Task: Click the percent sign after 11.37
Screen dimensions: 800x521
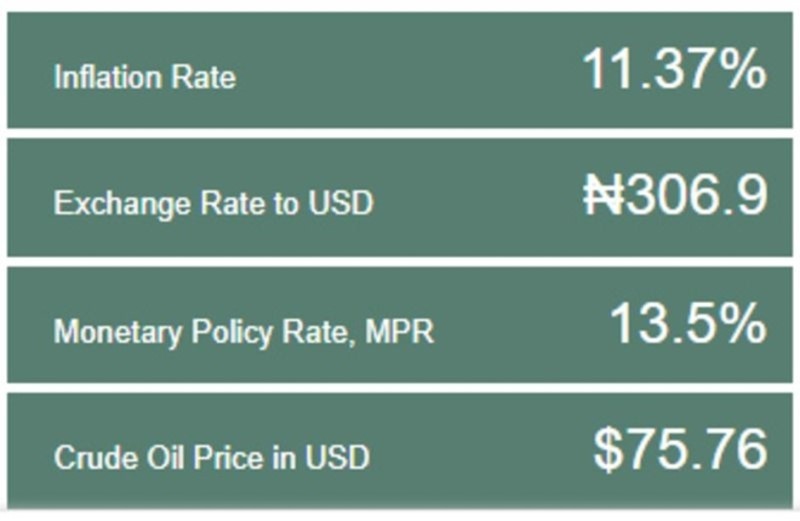Action: pos(740,72)
